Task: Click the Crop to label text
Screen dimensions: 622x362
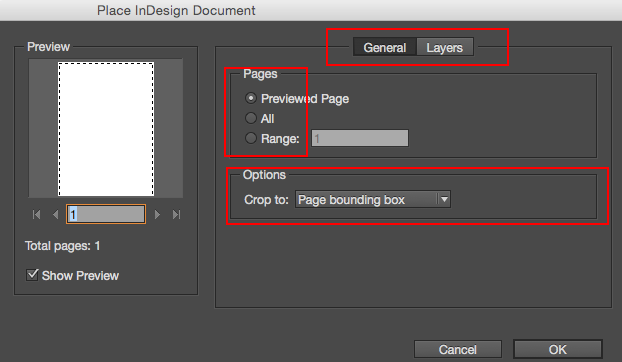Action: tap(266, 199)
